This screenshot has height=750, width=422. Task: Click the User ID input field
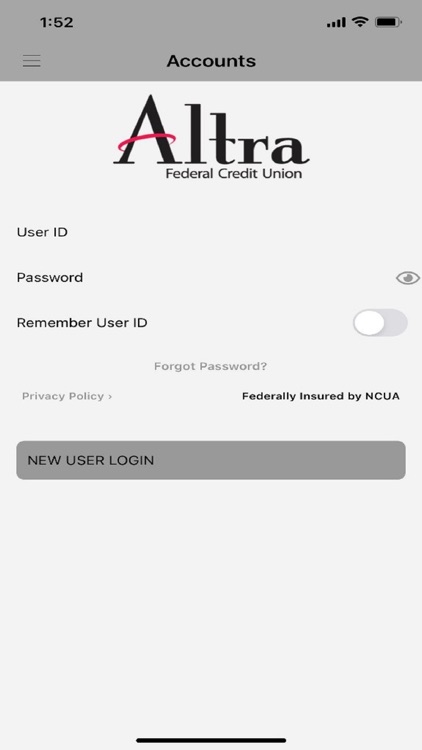[x=211, y=232]
